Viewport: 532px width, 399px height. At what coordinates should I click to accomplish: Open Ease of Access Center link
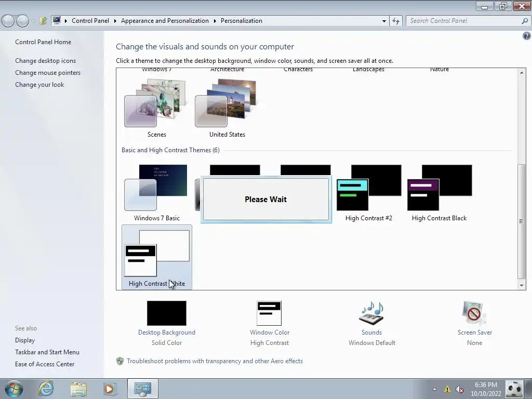[x=45, y=364]
